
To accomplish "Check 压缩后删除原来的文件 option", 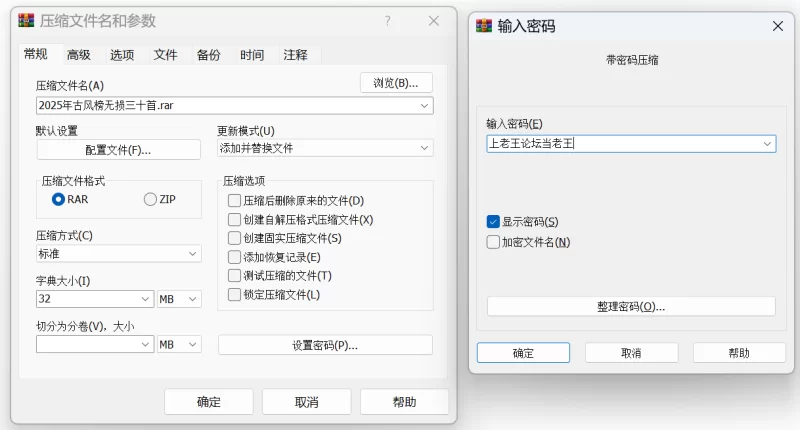I will coord(235,201).
